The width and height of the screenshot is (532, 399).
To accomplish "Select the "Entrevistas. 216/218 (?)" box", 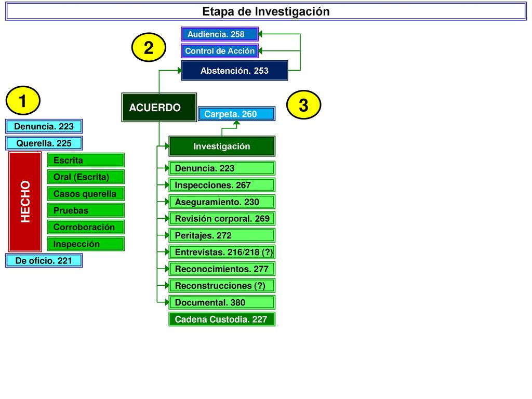I will tap(222, 252).
